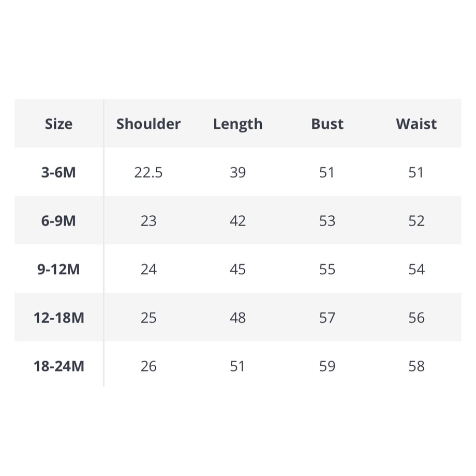Click the 39 length value

237,172
